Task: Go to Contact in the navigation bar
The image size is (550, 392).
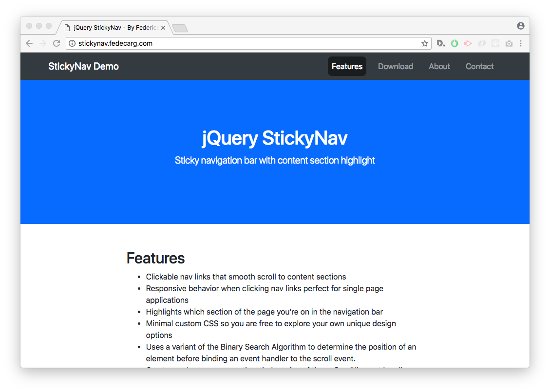Action: point(479,66)
